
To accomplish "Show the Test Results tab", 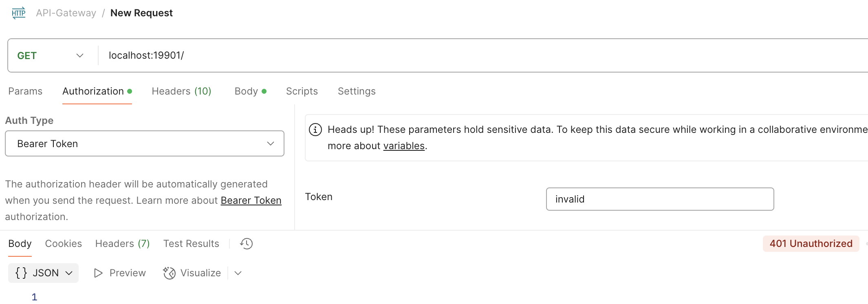I will [x=191, y=244].
